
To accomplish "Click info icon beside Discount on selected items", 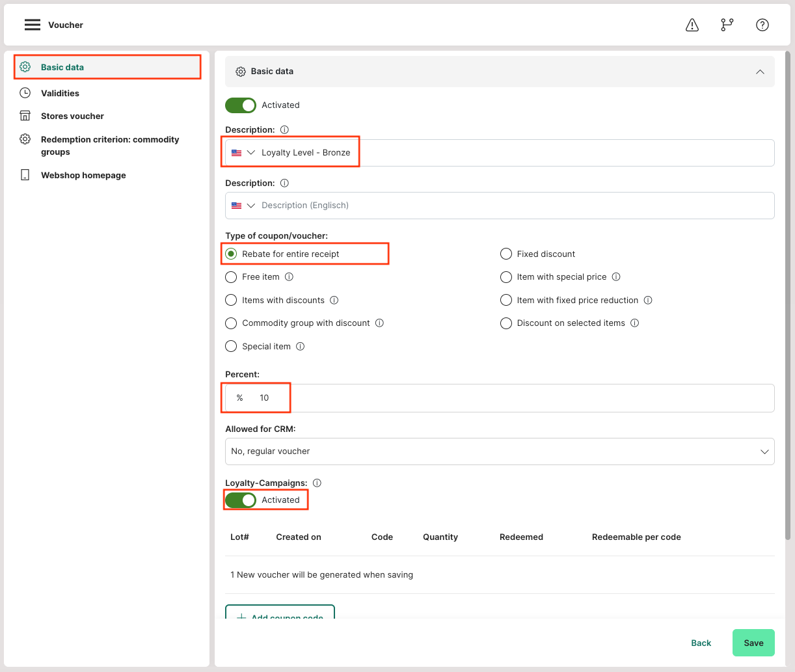I will click(x=634, y=323).
